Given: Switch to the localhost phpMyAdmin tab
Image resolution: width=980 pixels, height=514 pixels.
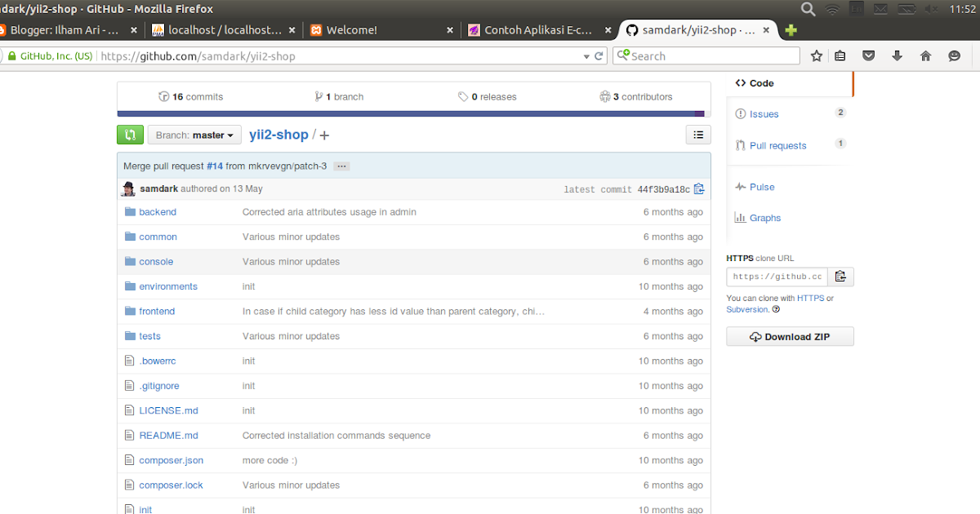Looking at the screenshot, I should (224, 30).
